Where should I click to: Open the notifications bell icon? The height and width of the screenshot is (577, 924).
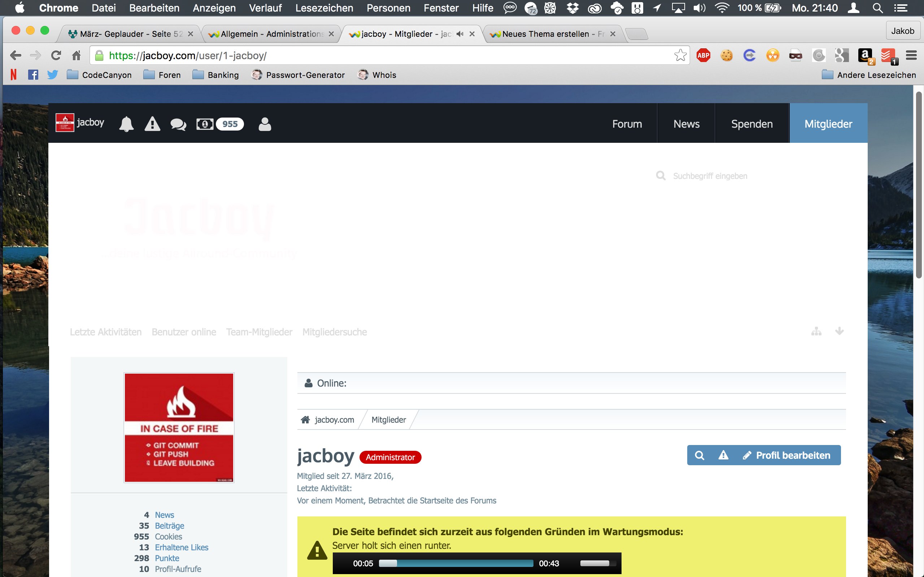pyautogui.click(x=126, y=124)
